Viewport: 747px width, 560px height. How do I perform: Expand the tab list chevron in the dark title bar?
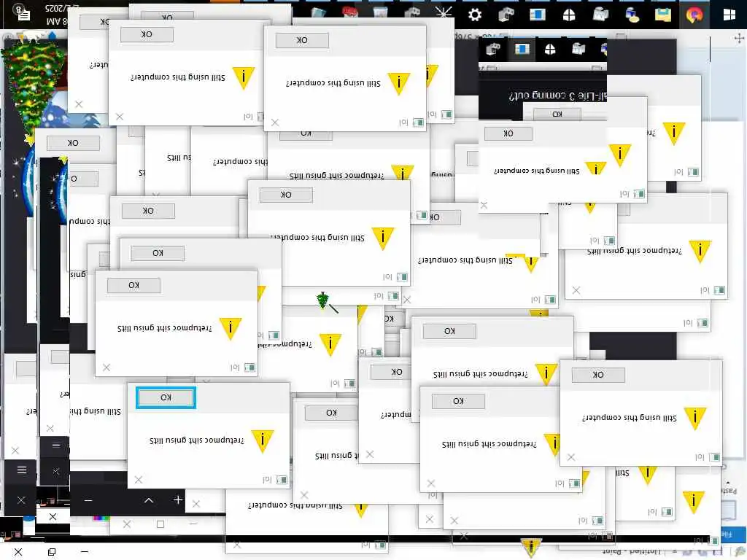(x=149, y=500)
